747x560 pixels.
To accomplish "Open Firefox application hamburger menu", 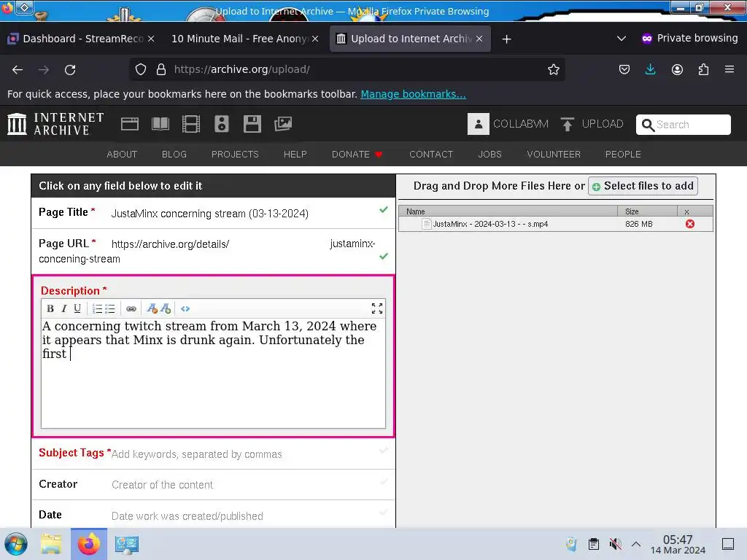I will click(729, 69).
